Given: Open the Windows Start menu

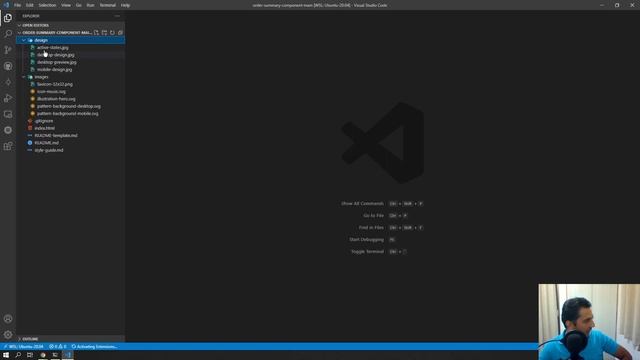Looking at the screenshot, I should pos(6,355).
